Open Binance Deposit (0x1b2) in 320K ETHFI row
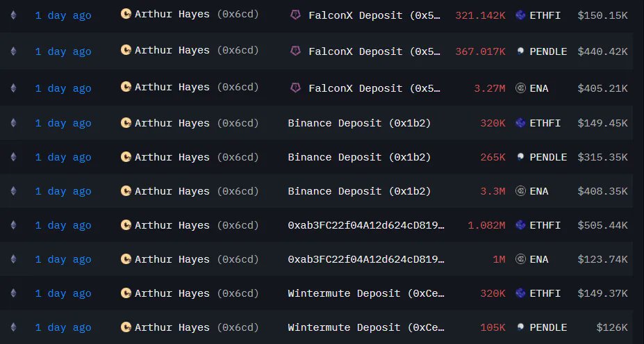The height and width of the screenshot is (344, 644). pyautogui.click(x=359, y=123)
